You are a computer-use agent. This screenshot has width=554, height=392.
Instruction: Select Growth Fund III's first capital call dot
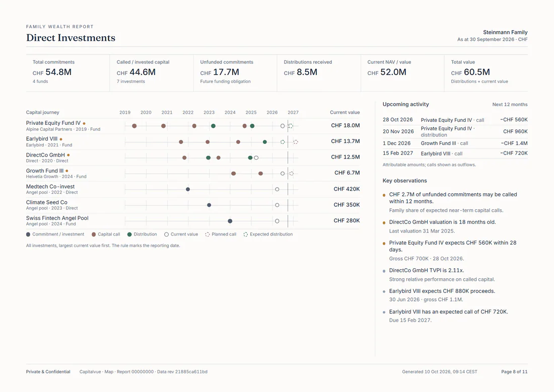click(x=234, y=174)
